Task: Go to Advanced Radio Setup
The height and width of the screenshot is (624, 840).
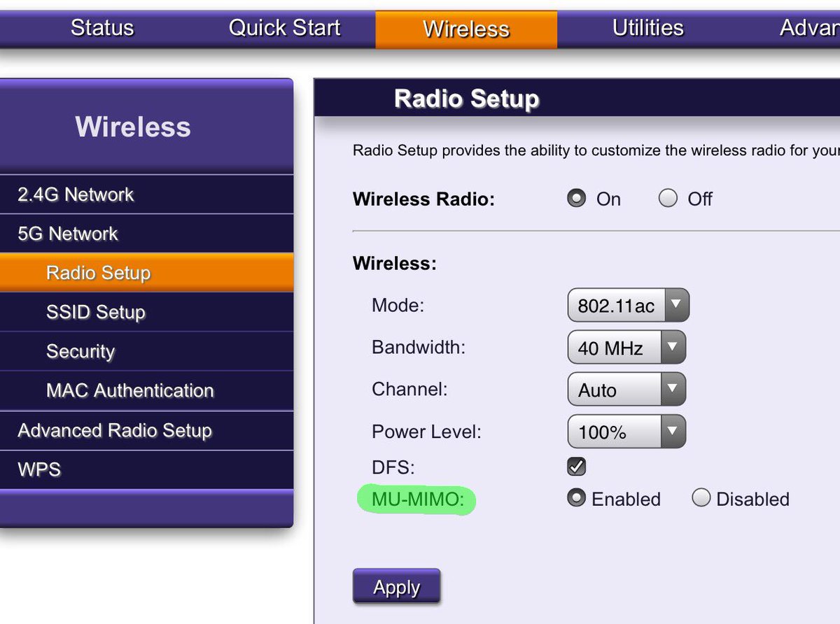Action: click(x=146, y=430)
